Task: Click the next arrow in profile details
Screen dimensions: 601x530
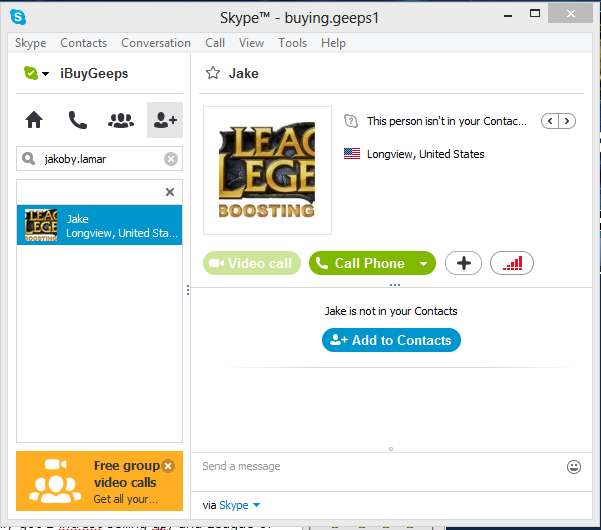Action: tap(567, 121)
